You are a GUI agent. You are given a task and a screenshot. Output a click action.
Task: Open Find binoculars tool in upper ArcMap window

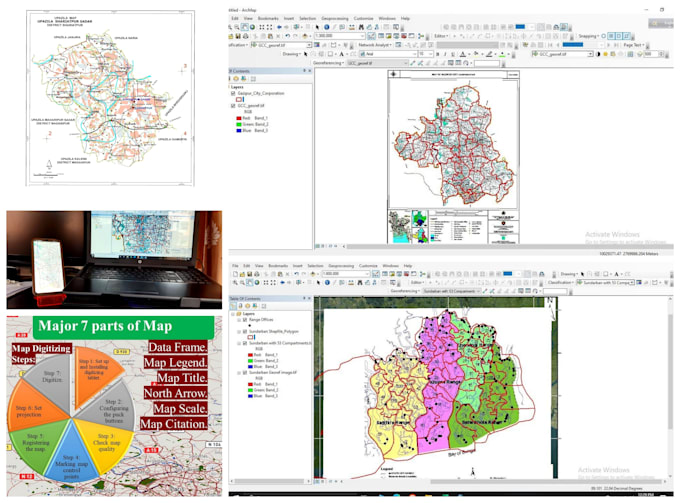[x=361, y=27]
